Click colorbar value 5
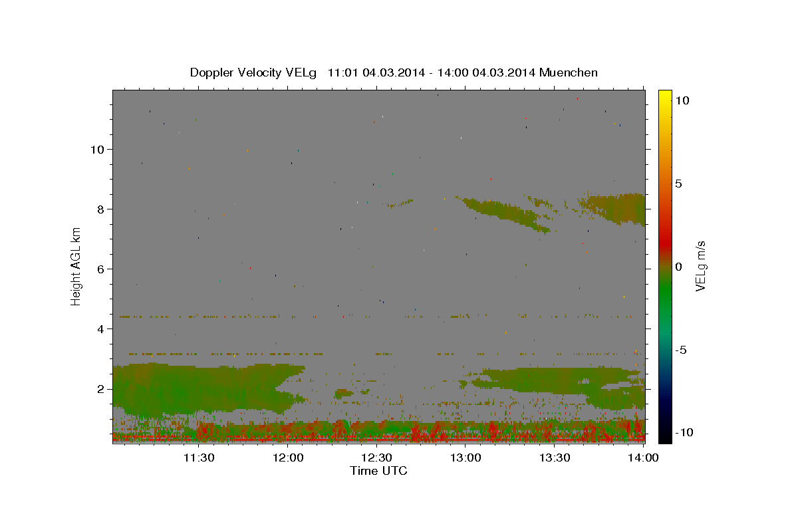Screen dimensions: 798x532 point(678,184)
